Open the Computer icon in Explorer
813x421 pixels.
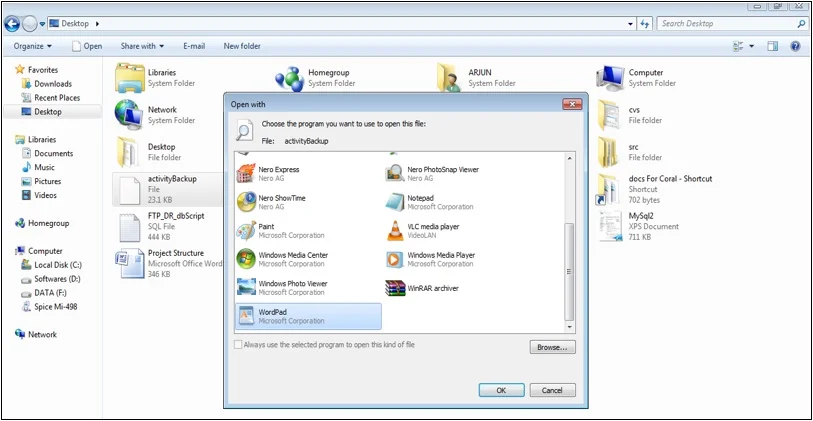tap(610, 78)
